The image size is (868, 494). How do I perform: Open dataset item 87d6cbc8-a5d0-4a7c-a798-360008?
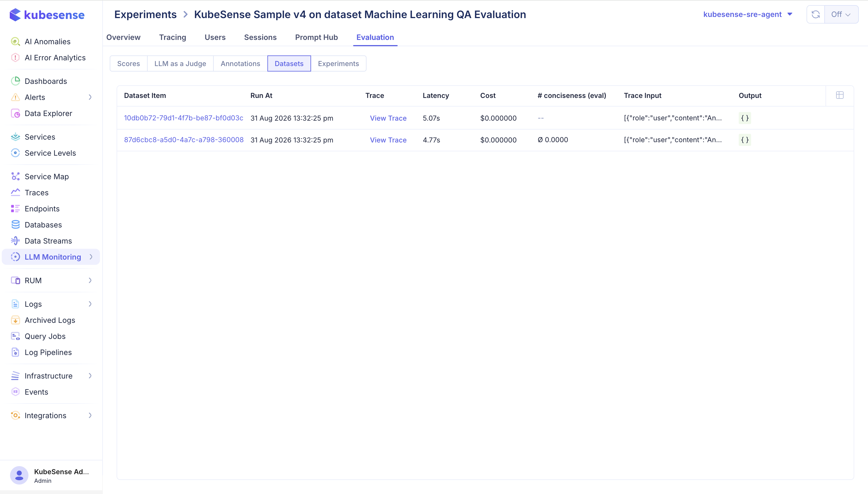click(184, 140)
